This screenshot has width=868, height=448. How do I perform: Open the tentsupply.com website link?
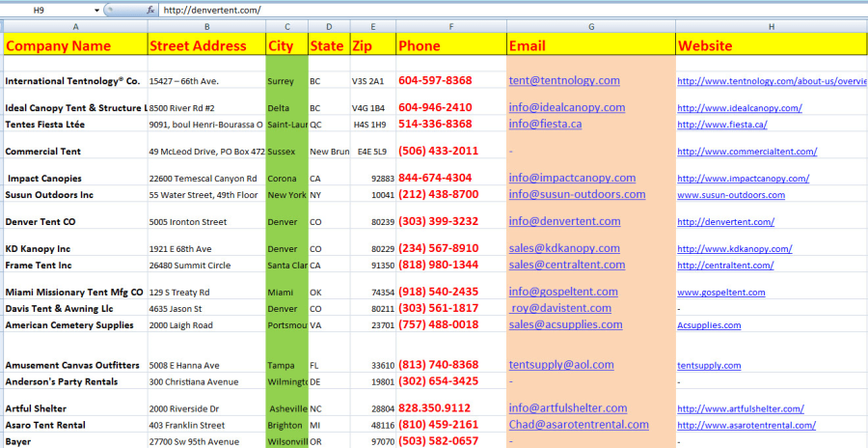[709, 365]
